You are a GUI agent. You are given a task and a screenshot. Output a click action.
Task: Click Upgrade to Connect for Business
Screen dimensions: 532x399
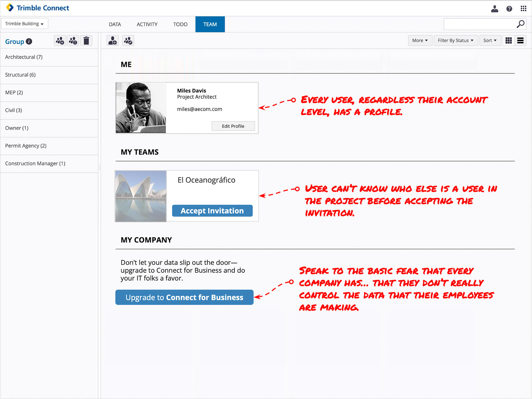click(184, 297)
